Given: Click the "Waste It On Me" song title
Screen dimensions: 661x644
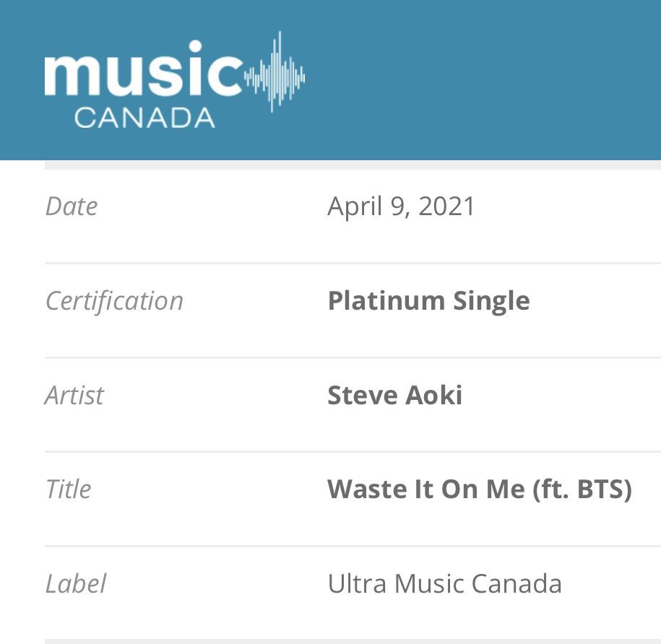Looking at the screenshot, I should pyautogui.click(x=425, y=489).
